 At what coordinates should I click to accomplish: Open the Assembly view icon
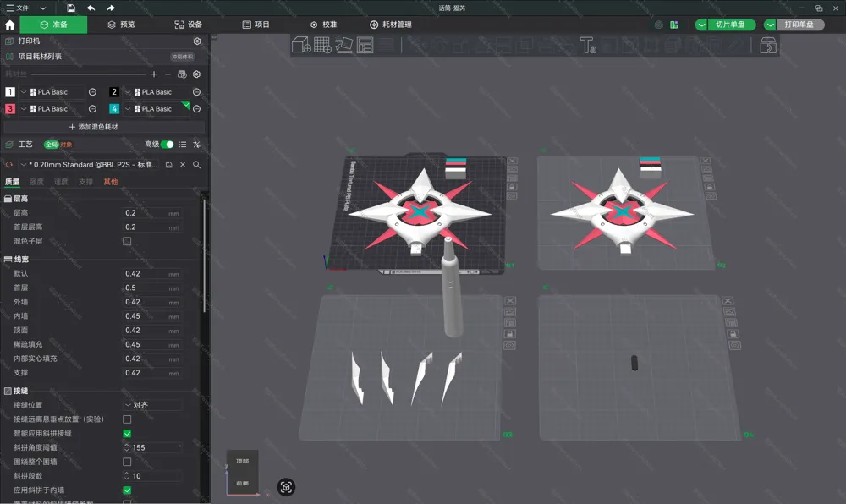768,45
